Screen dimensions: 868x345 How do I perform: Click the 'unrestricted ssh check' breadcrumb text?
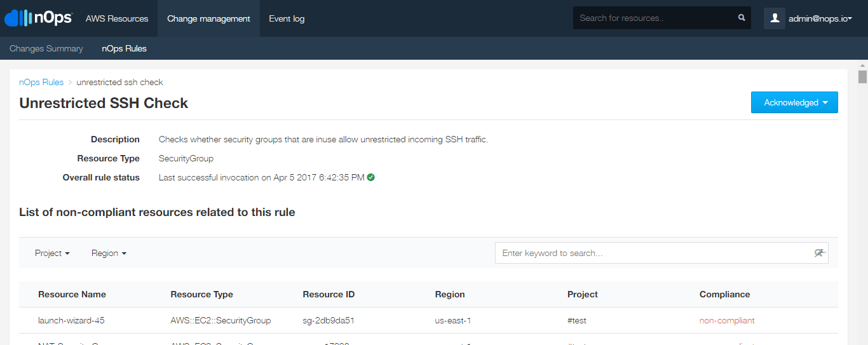pyautogui.click(x=119, y=82)
